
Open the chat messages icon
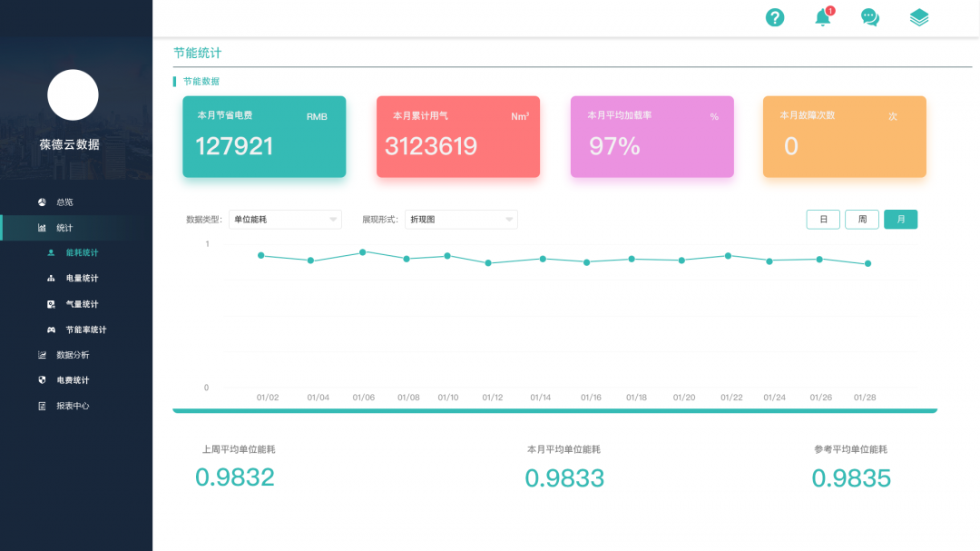click(x=870, y=17)
